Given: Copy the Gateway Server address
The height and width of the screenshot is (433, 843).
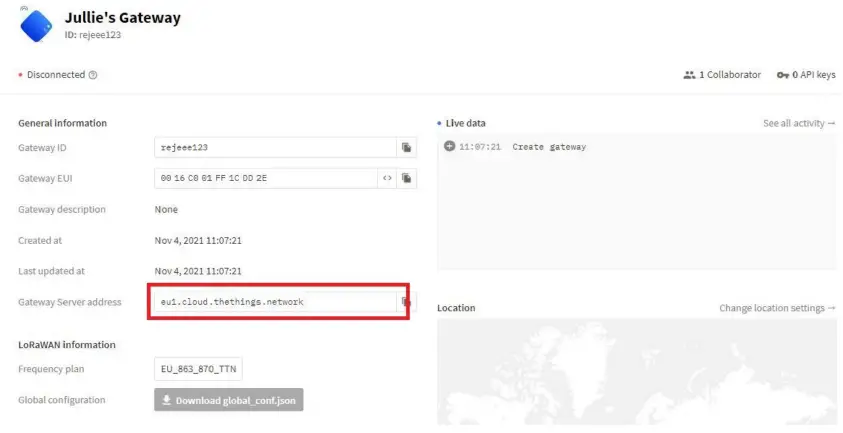Looking at the screenshot, I should coord(406,302).
